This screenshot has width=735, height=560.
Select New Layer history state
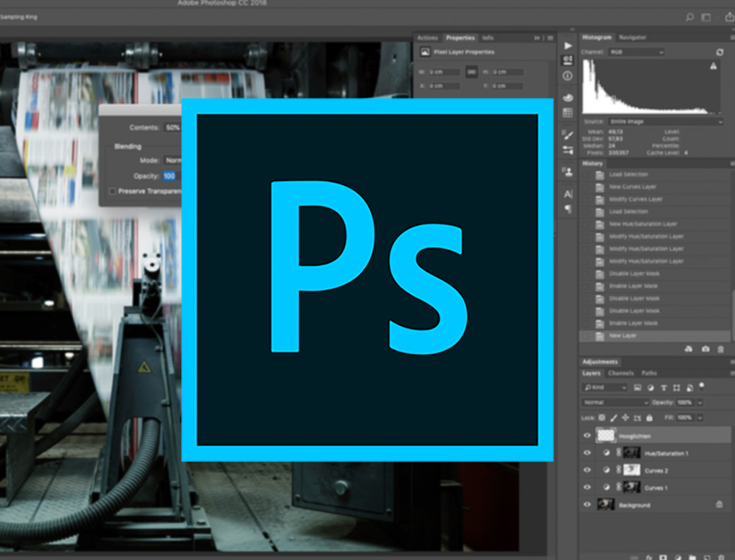tap(655, 336)
